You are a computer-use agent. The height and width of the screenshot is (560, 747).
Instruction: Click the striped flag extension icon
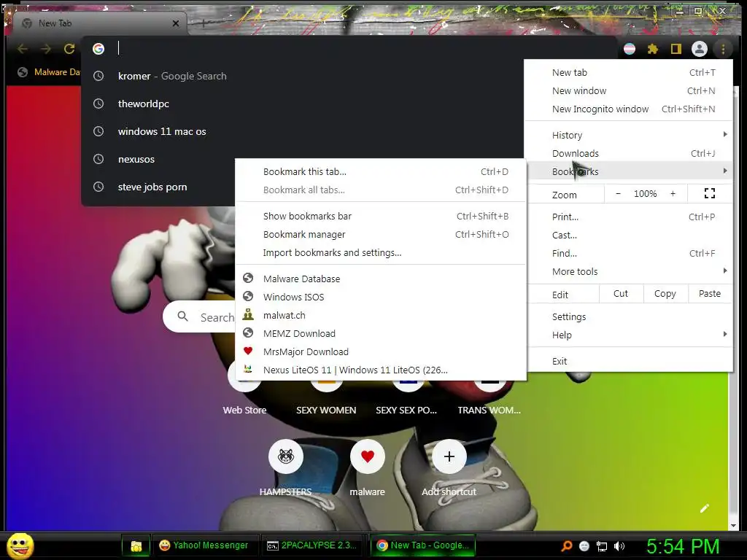(630, 49)
